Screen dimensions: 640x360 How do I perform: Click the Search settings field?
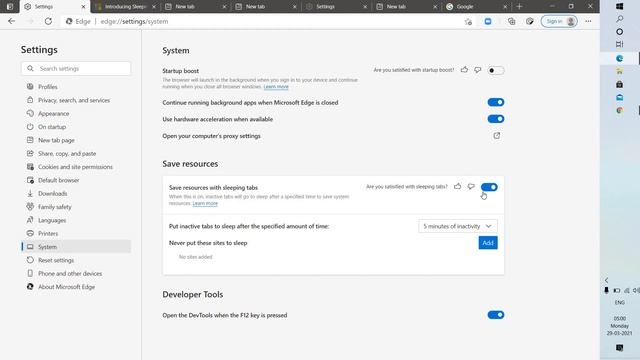click(x=76, y=69)
